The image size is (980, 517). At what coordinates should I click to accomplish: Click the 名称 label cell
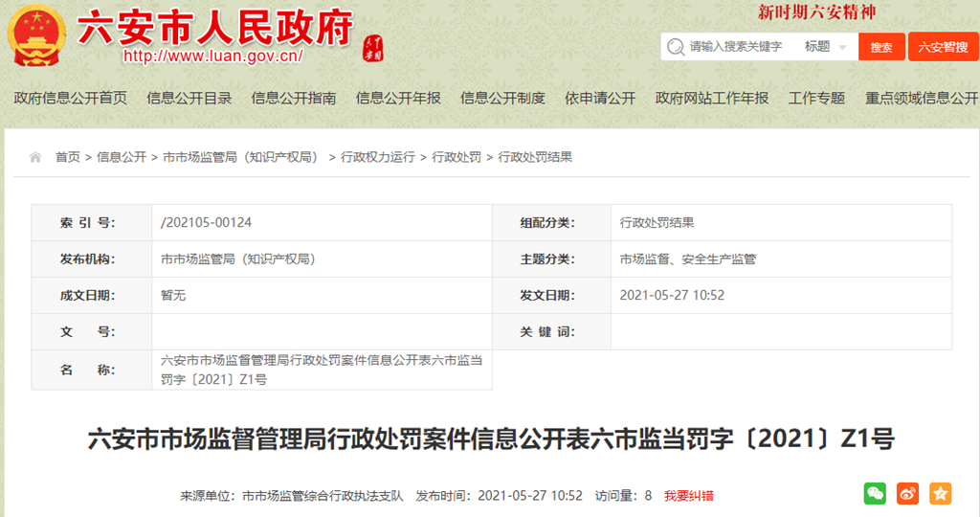coord(92,370)
